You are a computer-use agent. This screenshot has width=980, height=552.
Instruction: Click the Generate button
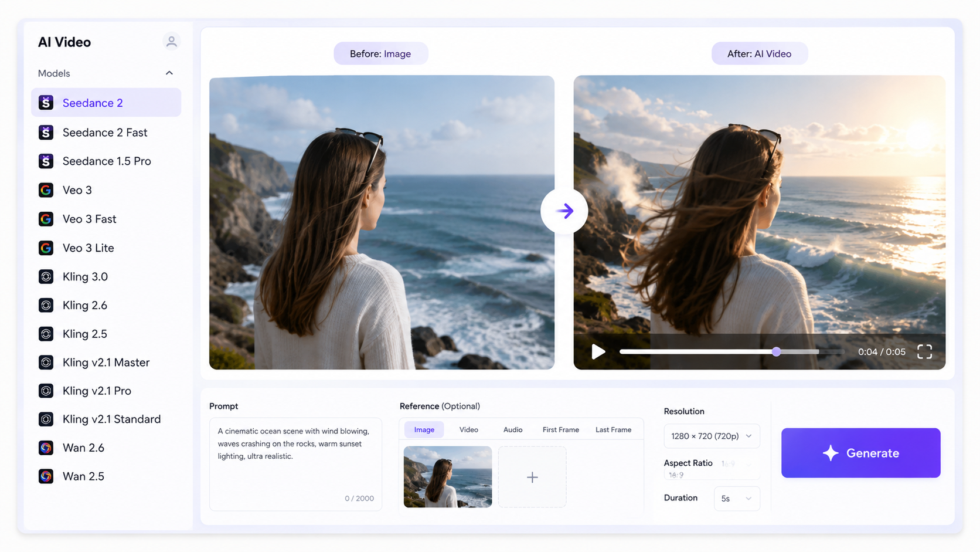tap(860, 453)
